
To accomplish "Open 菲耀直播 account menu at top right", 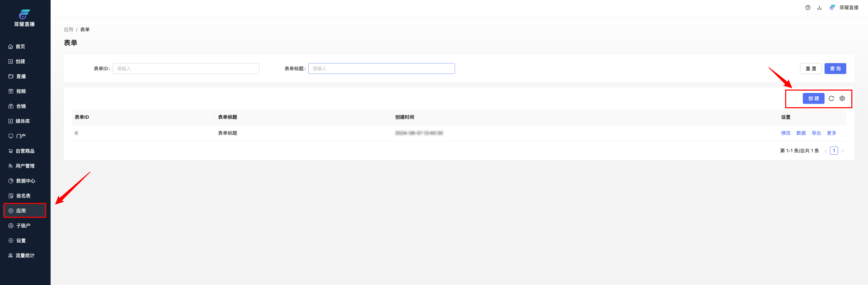I will tap(845, 7).
